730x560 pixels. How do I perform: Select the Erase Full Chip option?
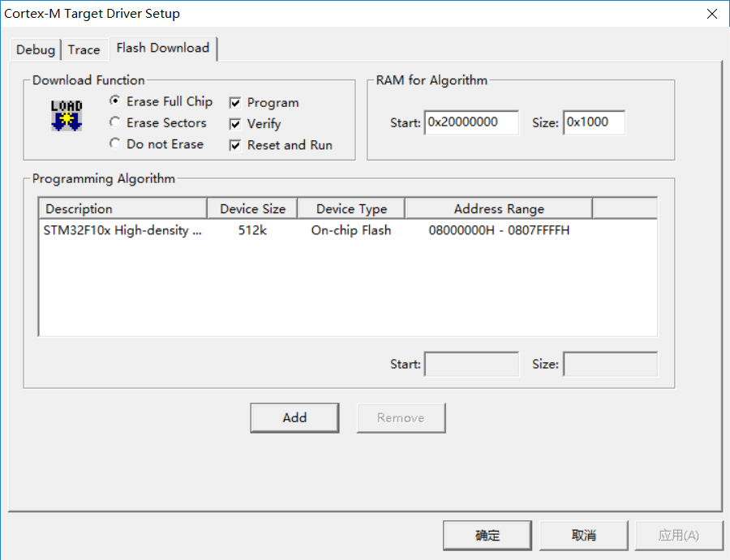click(114, 102)
